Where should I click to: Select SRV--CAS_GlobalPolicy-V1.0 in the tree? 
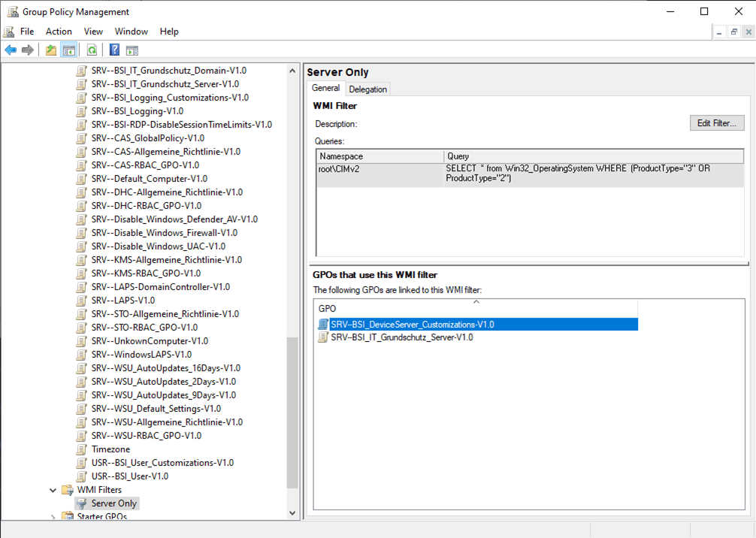(x=148, y=138)
